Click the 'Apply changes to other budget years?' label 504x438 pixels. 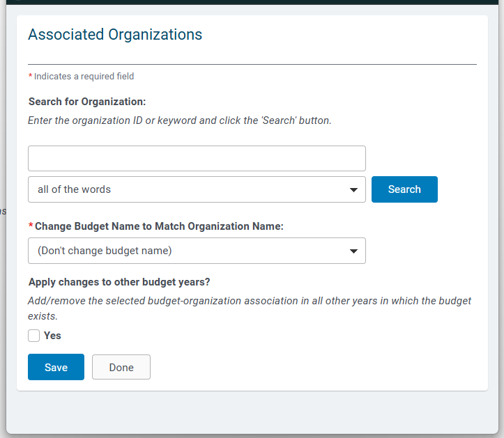(119, 282)
